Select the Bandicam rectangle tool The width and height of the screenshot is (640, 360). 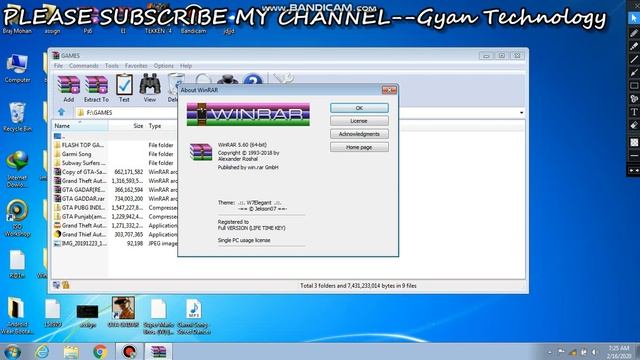pos(633,86)
